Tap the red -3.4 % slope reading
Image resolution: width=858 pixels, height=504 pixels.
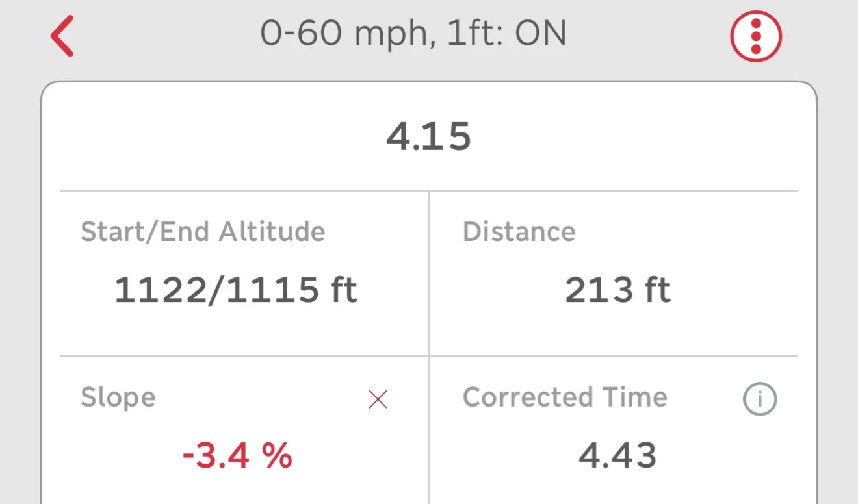237,456
